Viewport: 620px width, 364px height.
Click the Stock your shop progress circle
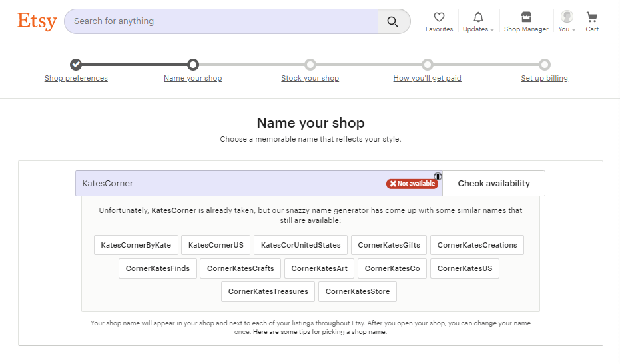[x=310, y=64]
